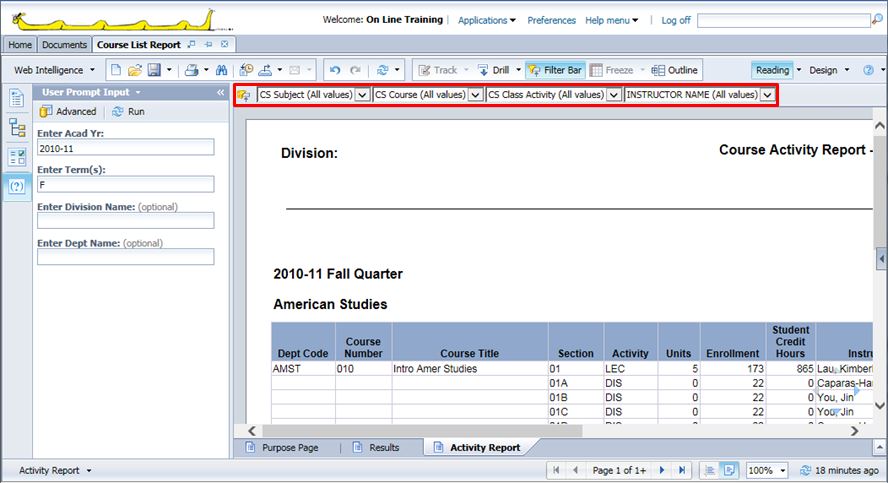Click the Open folder icon in toolbar
This screenshot has width=888, height=483.
tap(135, 70)
